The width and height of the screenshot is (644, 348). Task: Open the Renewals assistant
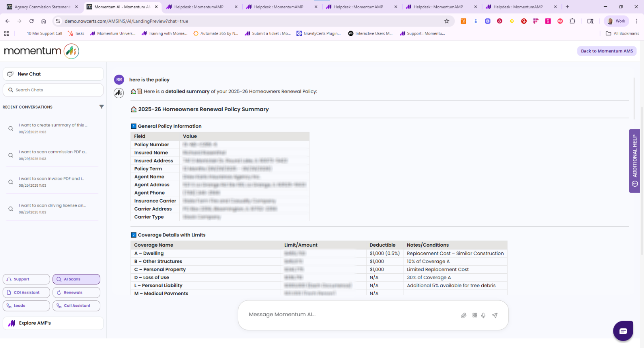(76, 292)
